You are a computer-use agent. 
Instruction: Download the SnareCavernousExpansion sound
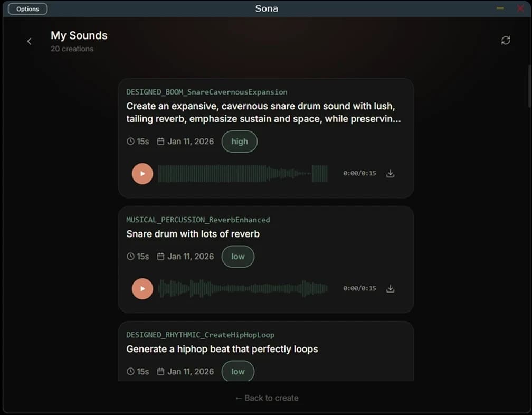click(391, 173)
